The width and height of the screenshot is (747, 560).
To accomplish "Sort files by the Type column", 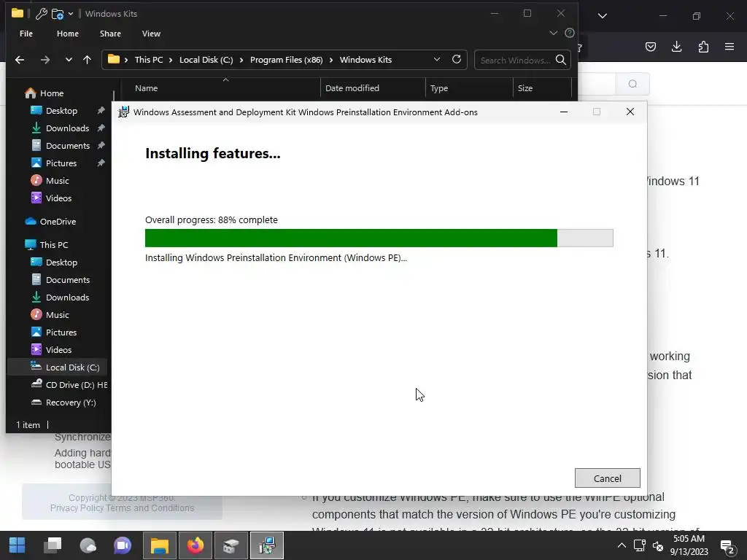I will (469, 88).
